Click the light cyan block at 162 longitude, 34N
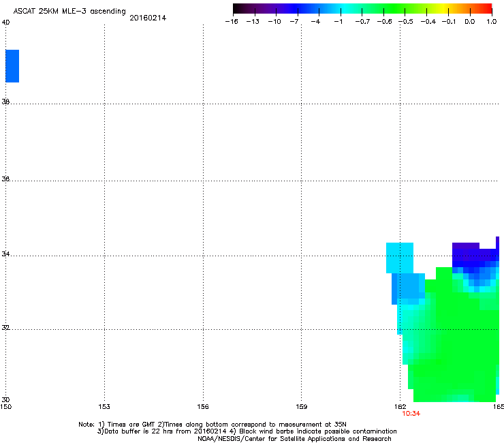This screenshot has height=443, width=504. coord(400,258)
